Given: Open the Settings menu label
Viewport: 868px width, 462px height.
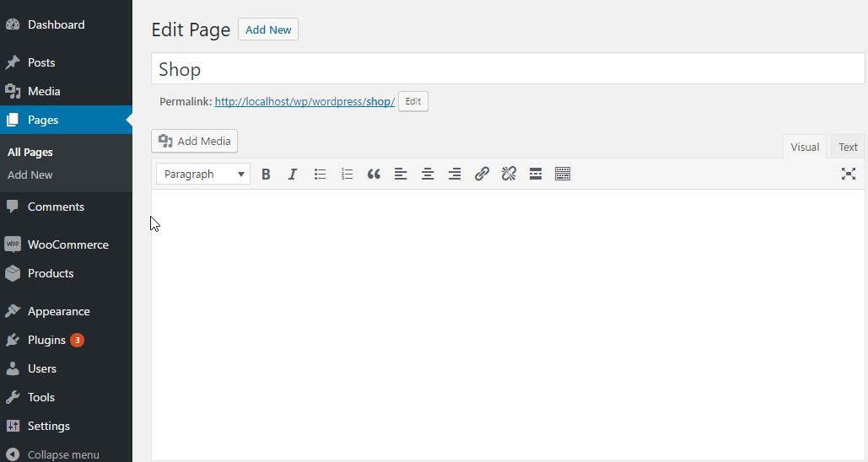Looking at the screenshot, I should (49, 426).
